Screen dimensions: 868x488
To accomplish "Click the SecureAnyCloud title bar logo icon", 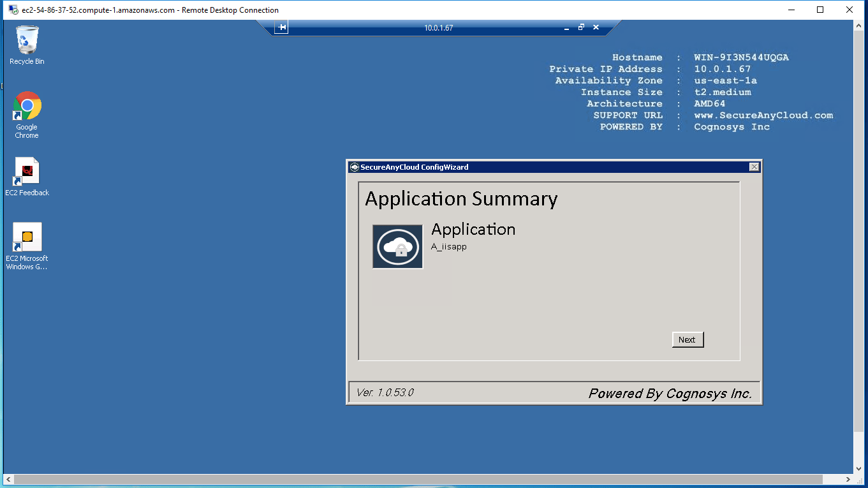I will [355, 167].
